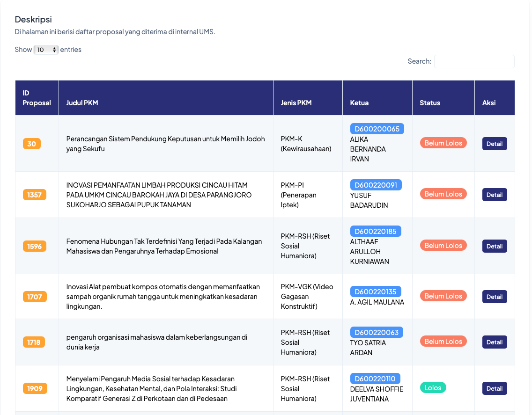
Task: Click the orange ID badge 1909
Action: click(x=35, y=388)
